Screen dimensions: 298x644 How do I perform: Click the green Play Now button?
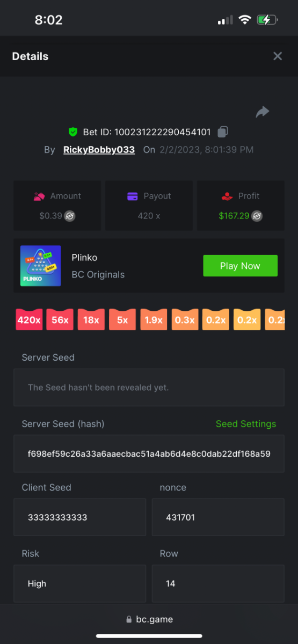coord(240,266)
